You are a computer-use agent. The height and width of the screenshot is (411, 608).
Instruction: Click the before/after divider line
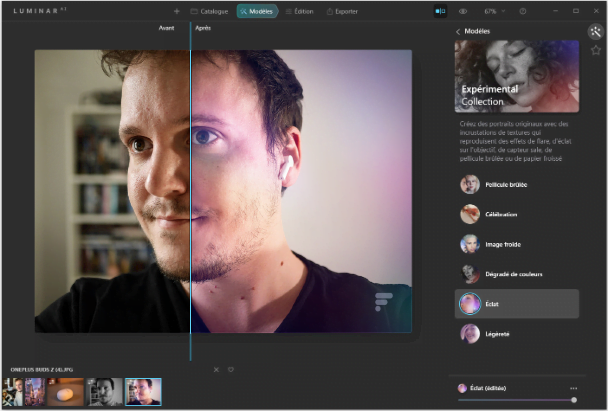(190, 191)
